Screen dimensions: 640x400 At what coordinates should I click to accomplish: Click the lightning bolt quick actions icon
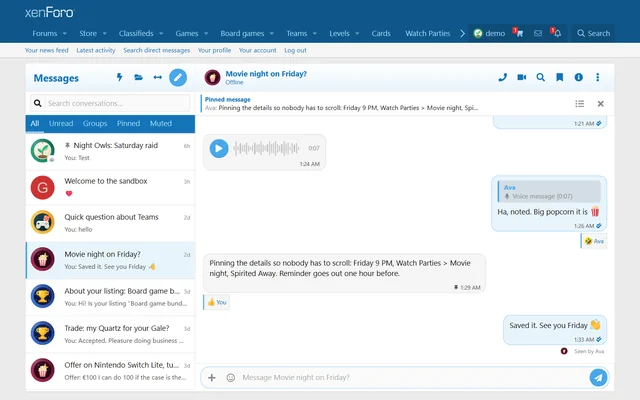tap(119, 77)
